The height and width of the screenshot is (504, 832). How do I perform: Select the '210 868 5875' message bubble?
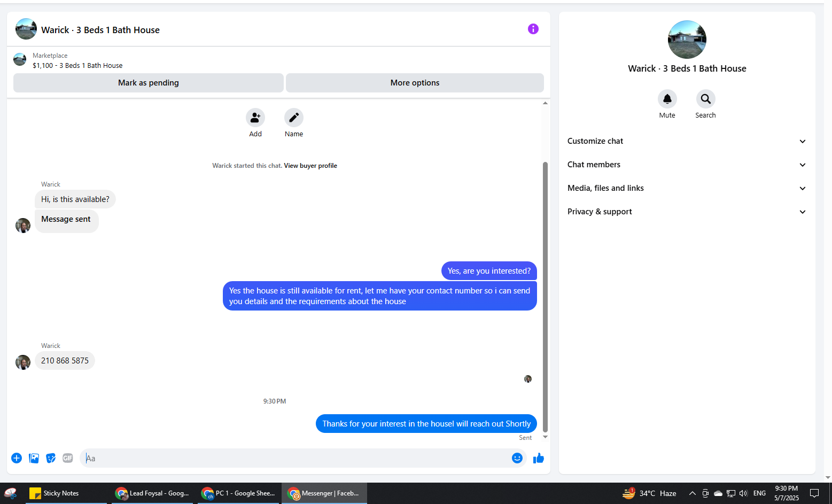pyautogui.click(x=65, y=361)
